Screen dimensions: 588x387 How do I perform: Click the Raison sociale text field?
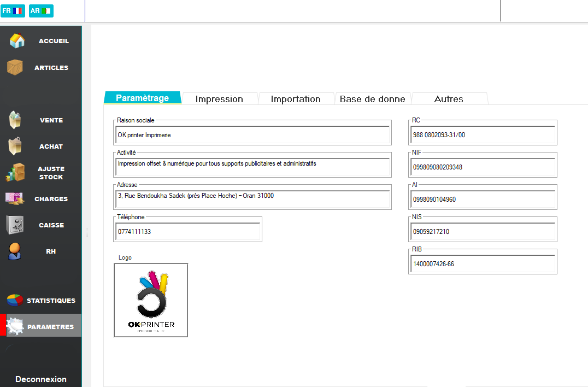[x=252, y=134]
